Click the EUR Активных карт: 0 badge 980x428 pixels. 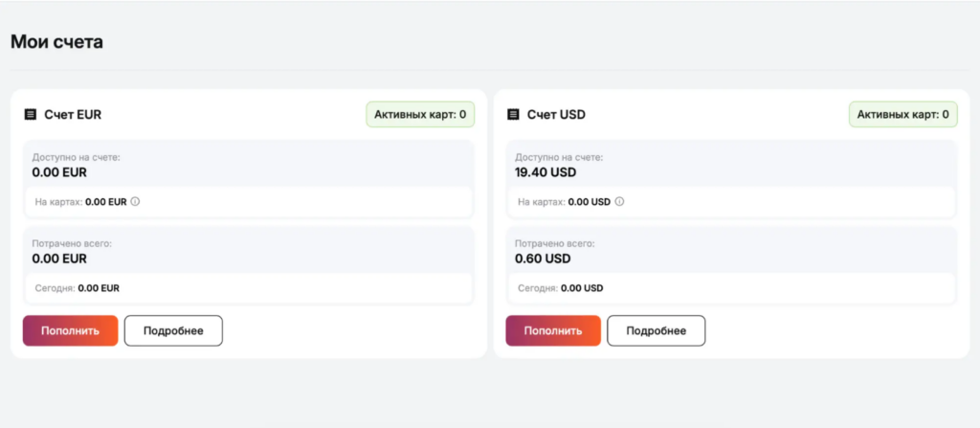420,115
